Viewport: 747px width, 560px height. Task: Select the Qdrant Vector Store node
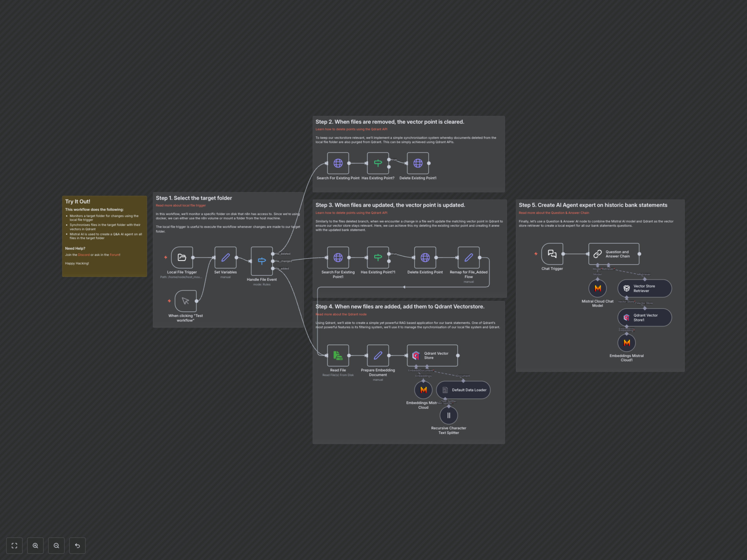coord(432,355)
